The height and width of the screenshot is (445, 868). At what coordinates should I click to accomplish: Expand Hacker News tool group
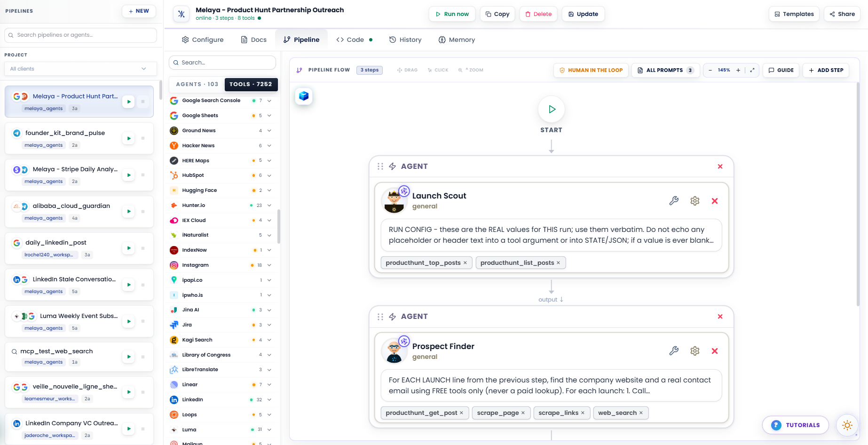269,146
